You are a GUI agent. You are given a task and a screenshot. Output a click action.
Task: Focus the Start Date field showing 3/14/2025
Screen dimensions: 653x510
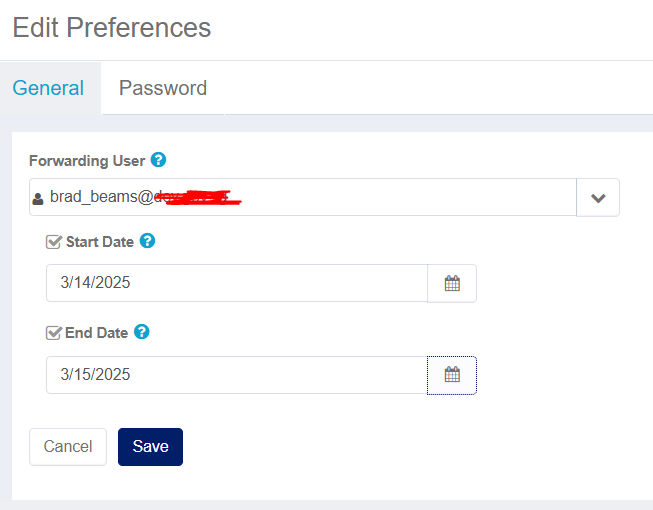(x=237, y=283)
